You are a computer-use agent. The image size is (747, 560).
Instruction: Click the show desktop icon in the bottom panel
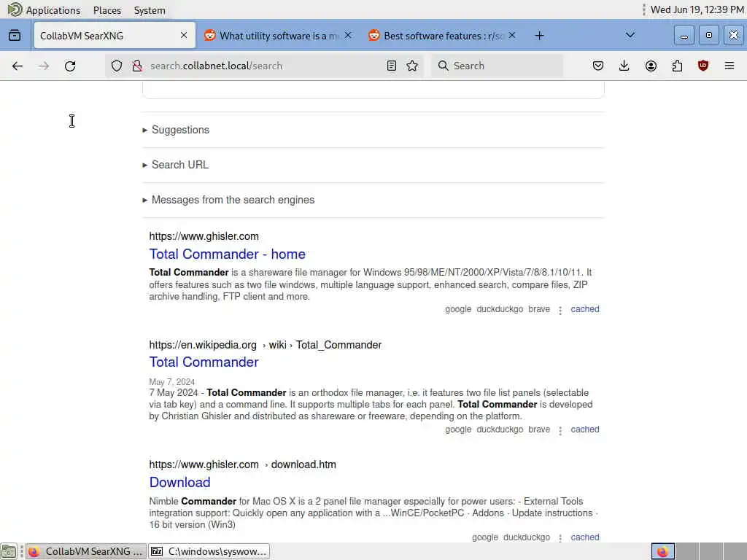pyautogui.click(x=9, y=551)
